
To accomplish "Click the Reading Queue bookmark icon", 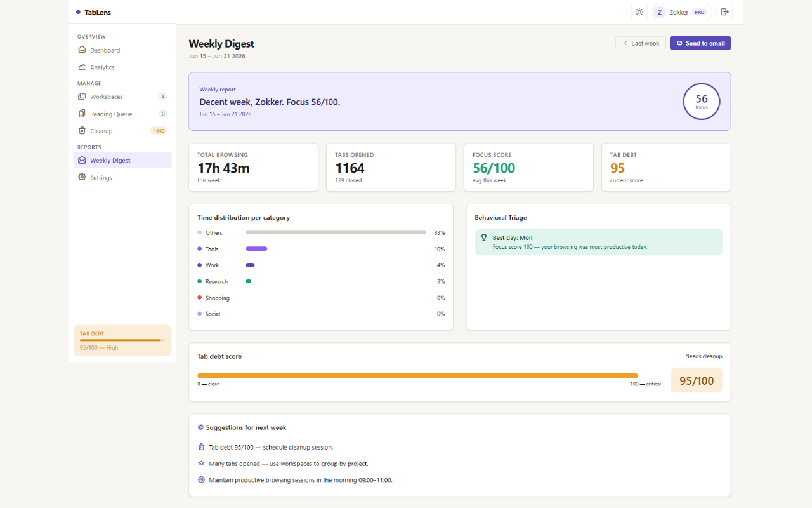I will [x=82, y=114].
